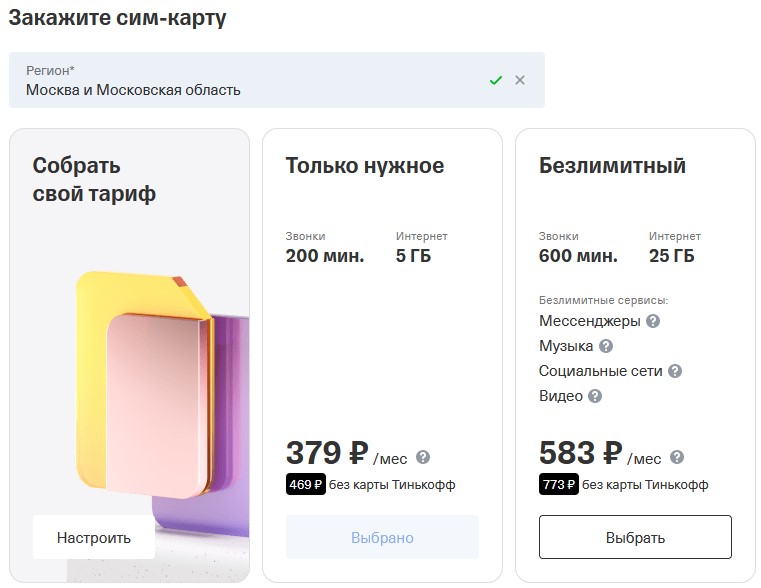Open the Регион selection field
The height and width of the screenshot is (588, 761).
click(277, 80)
